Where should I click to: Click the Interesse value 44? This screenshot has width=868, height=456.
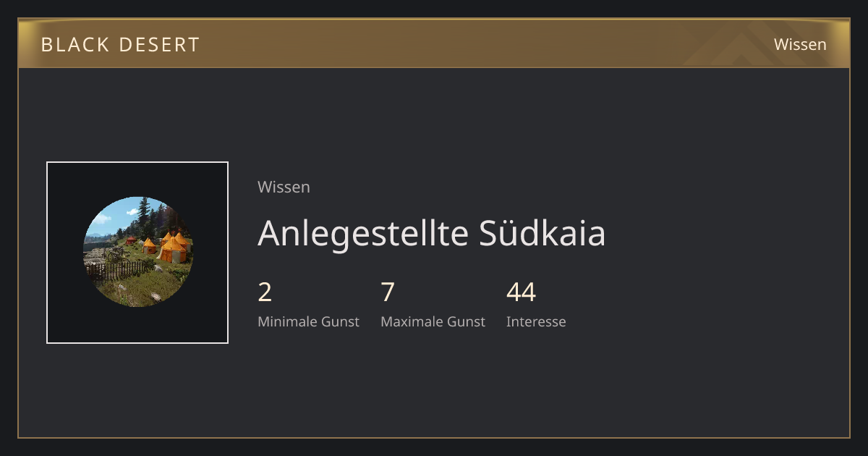click(x=521, y=292)
